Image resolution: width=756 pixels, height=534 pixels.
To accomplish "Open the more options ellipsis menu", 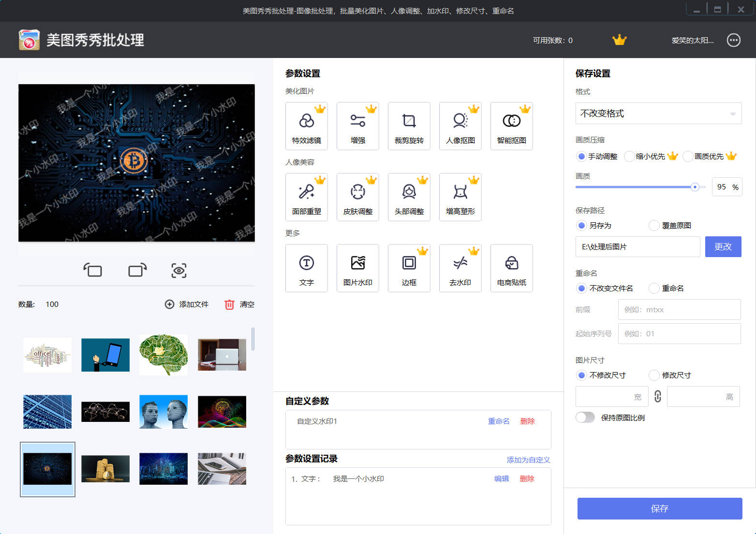I will 734,40.
